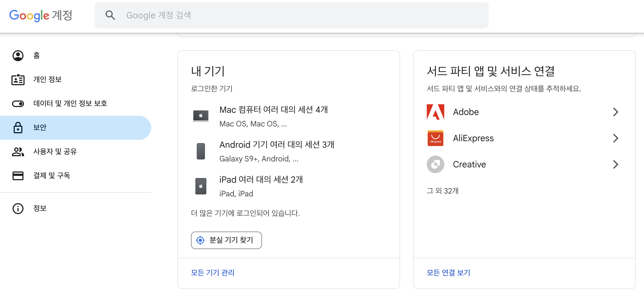
Task: Open 데이터 및 개인 정보 보호 section
Action: (x=70, y=103)
